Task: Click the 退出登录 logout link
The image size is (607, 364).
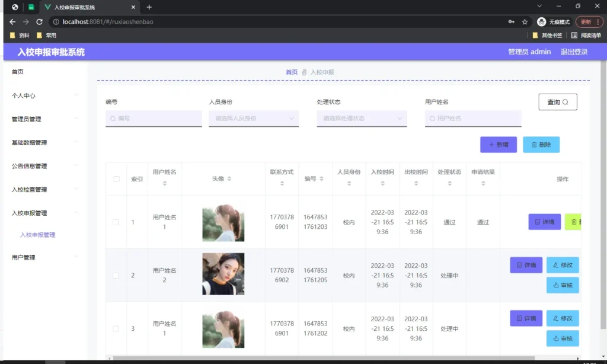Action: (574, 52)
